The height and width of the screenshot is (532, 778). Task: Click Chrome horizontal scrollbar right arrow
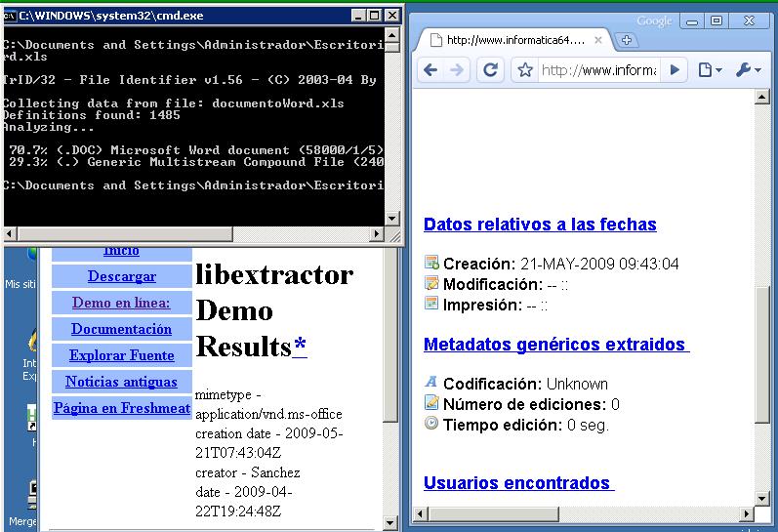(x=746, y=513)
